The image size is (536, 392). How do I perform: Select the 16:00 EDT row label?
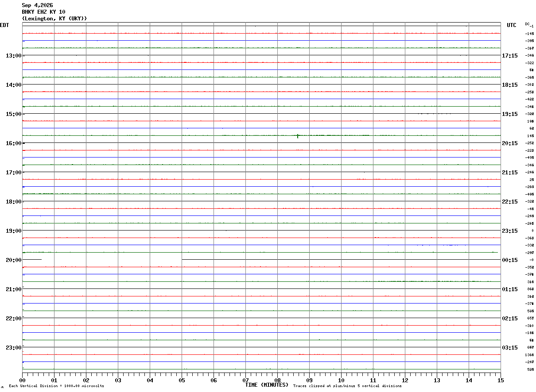[13, 143]
